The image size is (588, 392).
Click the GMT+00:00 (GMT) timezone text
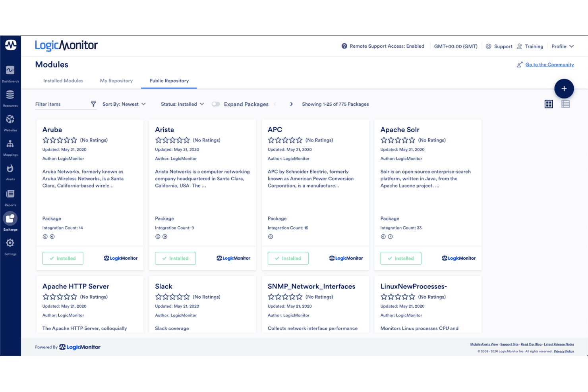pyautogui.click(x=456, y=46)
